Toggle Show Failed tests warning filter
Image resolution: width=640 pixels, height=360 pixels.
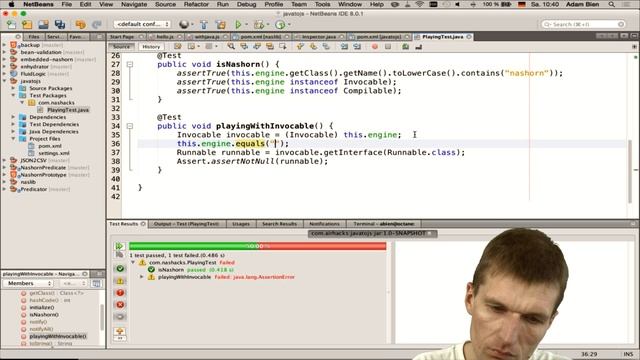(120, 281)
